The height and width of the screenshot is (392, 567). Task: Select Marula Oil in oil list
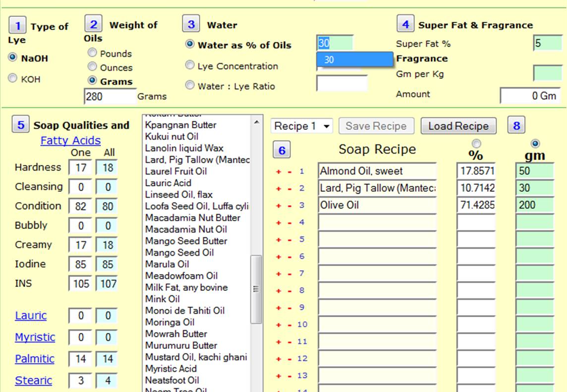coord(167,264)
